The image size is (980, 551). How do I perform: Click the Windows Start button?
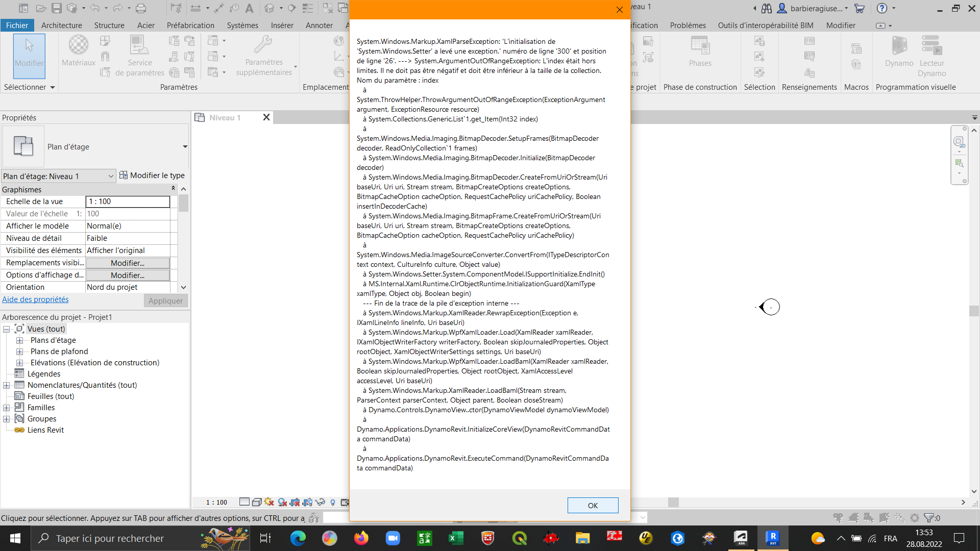point(15,538)
